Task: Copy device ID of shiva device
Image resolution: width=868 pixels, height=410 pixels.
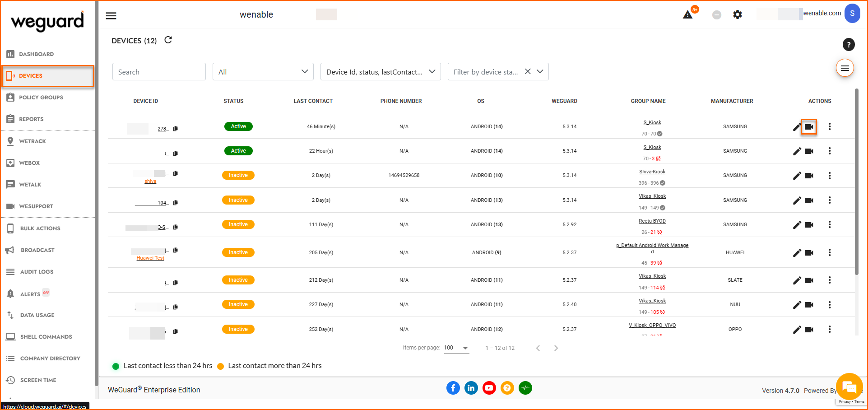Action: coord(176,173)
